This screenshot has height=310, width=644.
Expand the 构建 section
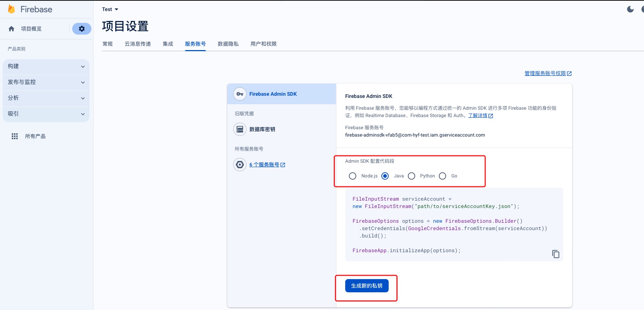tap(46, 66)
